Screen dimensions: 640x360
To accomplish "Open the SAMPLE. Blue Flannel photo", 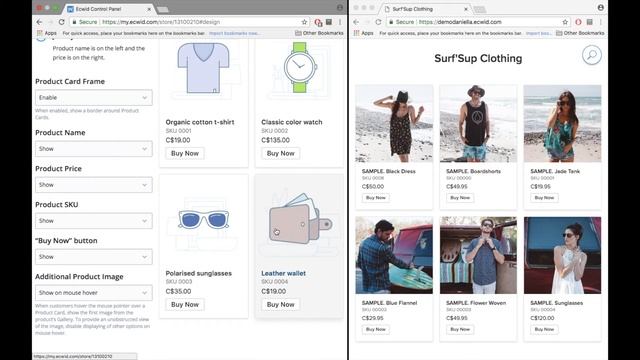I will (394, 255).
